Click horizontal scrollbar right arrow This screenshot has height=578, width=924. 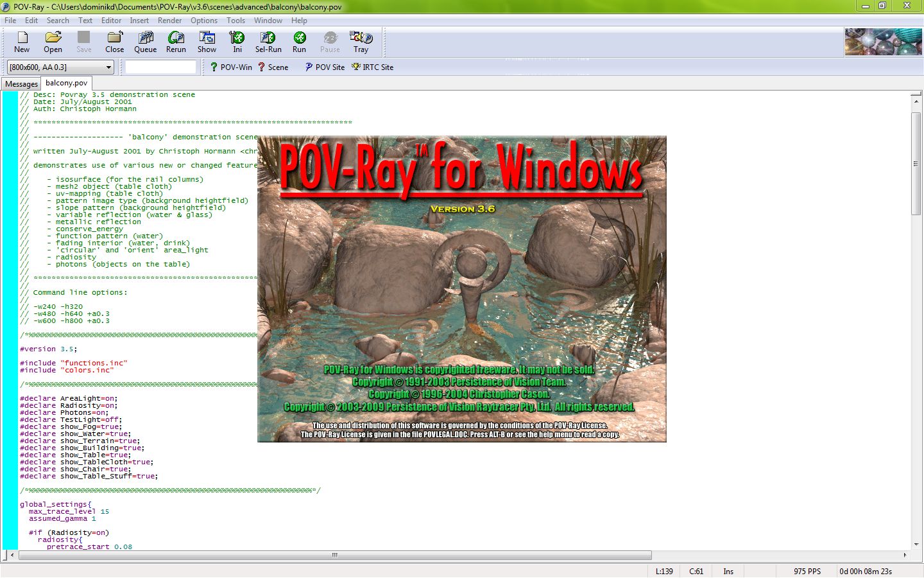coord(905,555)
